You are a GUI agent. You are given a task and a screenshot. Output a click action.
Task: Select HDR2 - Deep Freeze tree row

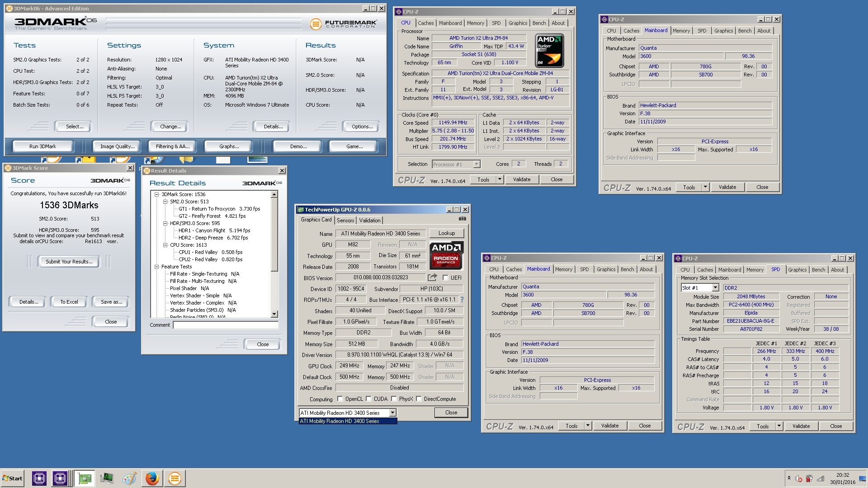point(213,238)
